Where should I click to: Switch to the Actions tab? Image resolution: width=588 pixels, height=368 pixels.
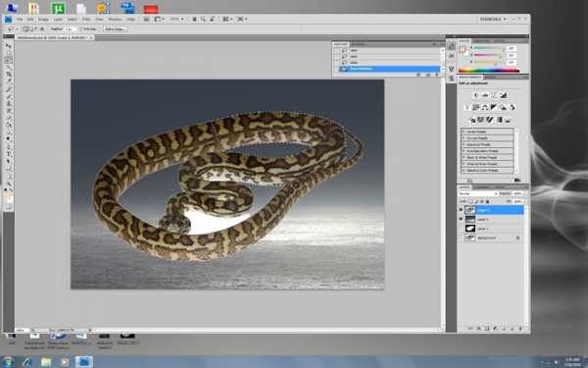click(358, 44)
